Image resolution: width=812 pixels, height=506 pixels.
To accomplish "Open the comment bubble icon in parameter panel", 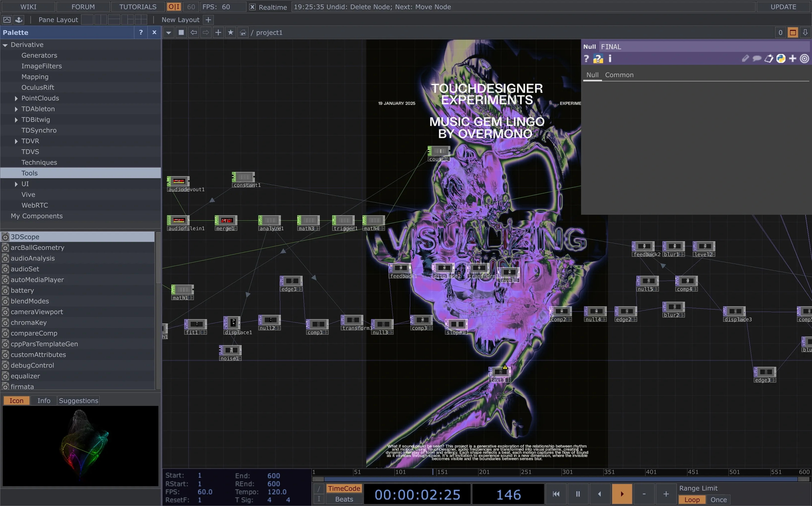I will coord(757,59).
